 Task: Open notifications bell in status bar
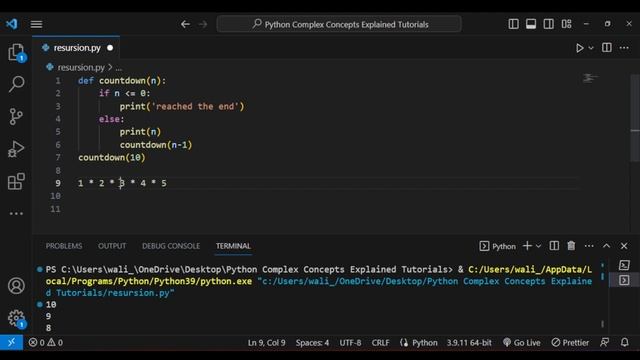624,342
